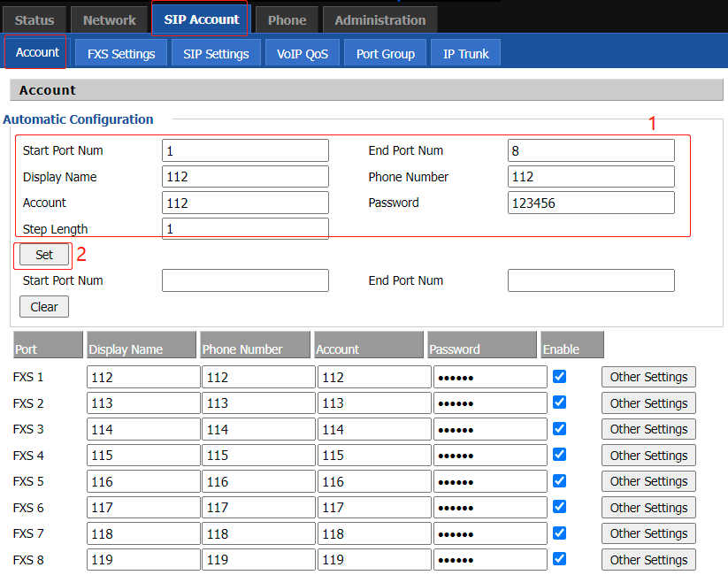Click the empty End Port Num clear field
Screen dimensions: 728x575
pyautogui.click(x=591, y=280)
